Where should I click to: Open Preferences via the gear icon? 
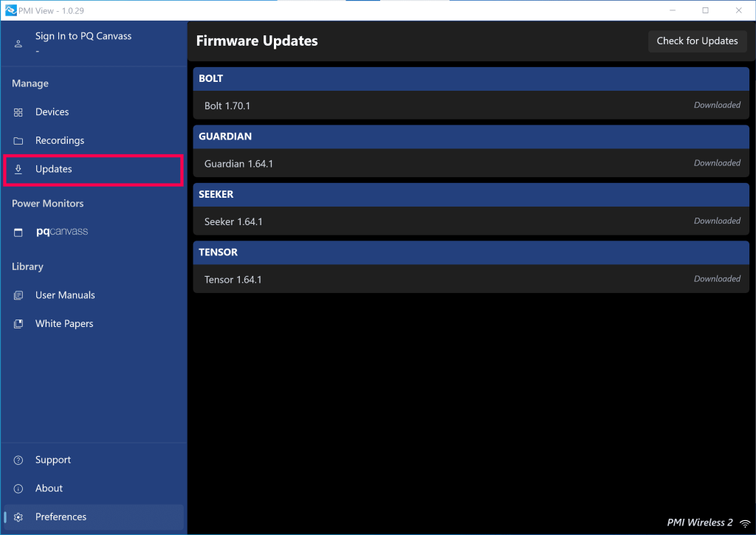(18, 517)
